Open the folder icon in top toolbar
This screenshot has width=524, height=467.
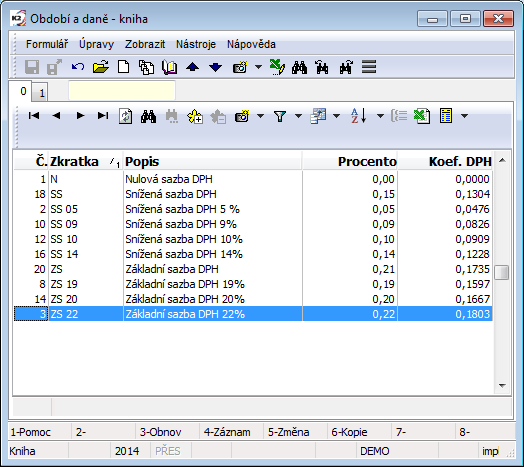coord(101,67)
